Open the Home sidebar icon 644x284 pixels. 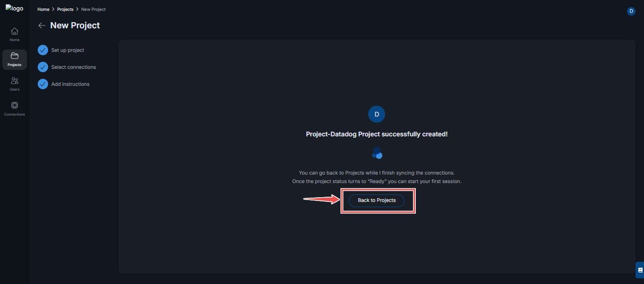[15, 31]
